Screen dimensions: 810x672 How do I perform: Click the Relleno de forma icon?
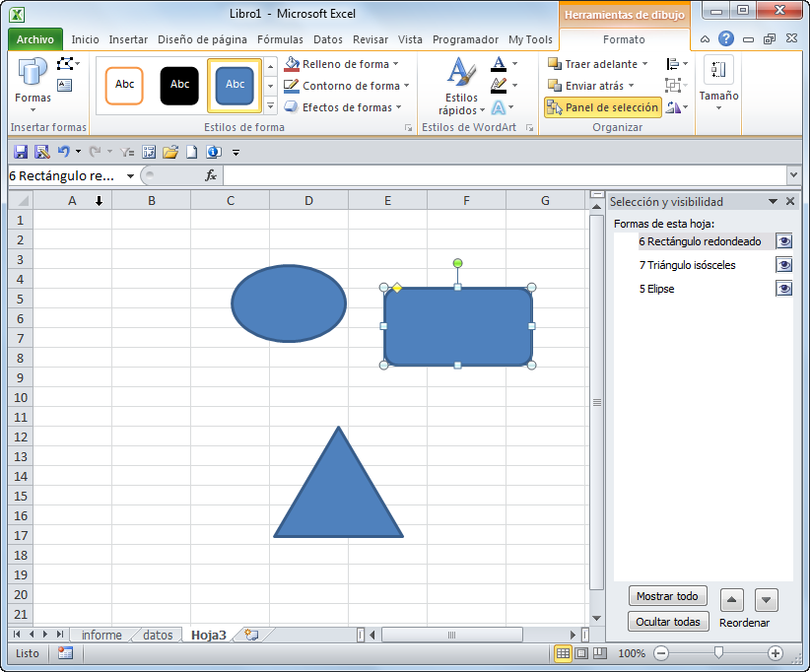coord(293,64)
